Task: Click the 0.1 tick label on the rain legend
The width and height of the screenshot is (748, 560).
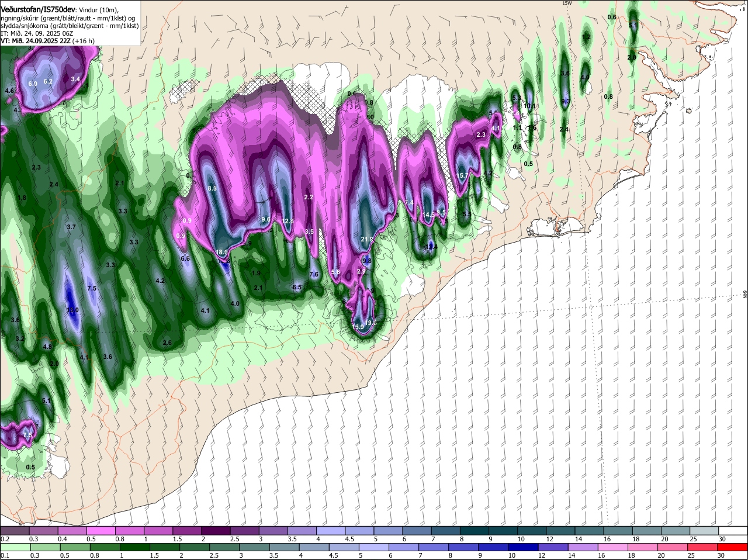Action: tap(5, 555)
